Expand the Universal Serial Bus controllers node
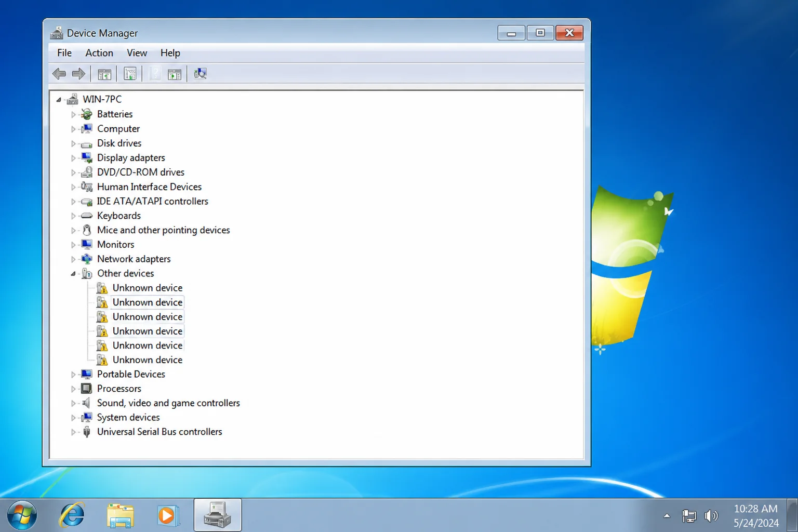This screenshot has width=798, height=532. [x=73, y=432]
